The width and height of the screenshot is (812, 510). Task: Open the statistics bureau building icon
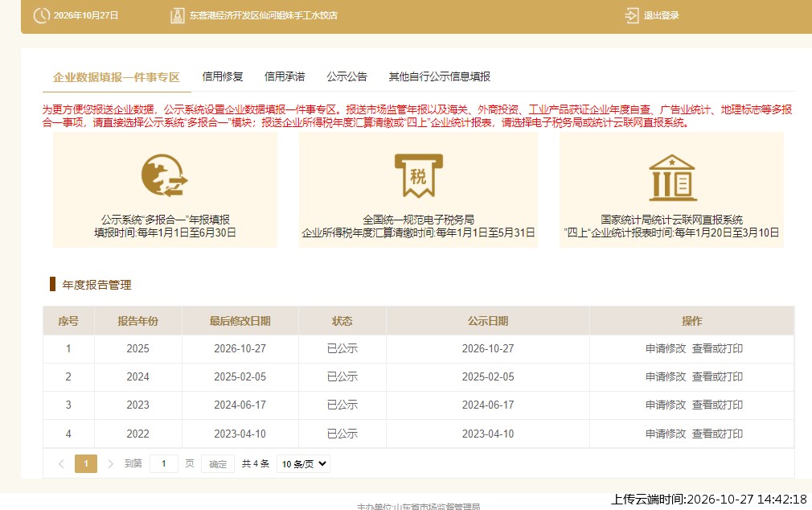click(x=672, y=177)
